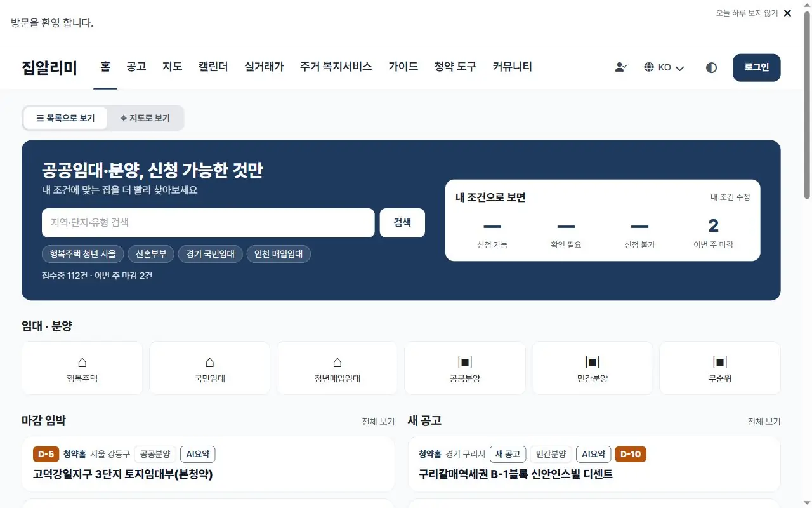Go to 커뮤니티 menu

[x=513, y=67]
